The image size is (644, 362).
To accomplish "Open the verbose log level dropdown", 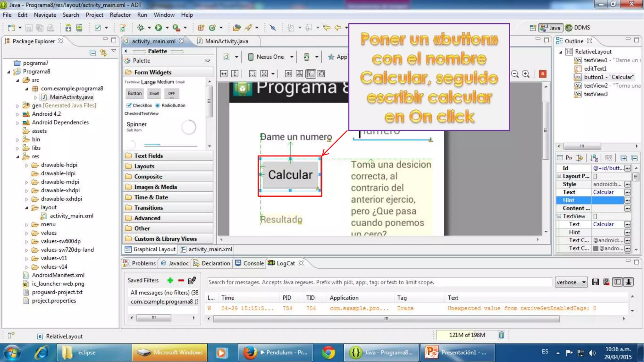I will pos(571,282).
